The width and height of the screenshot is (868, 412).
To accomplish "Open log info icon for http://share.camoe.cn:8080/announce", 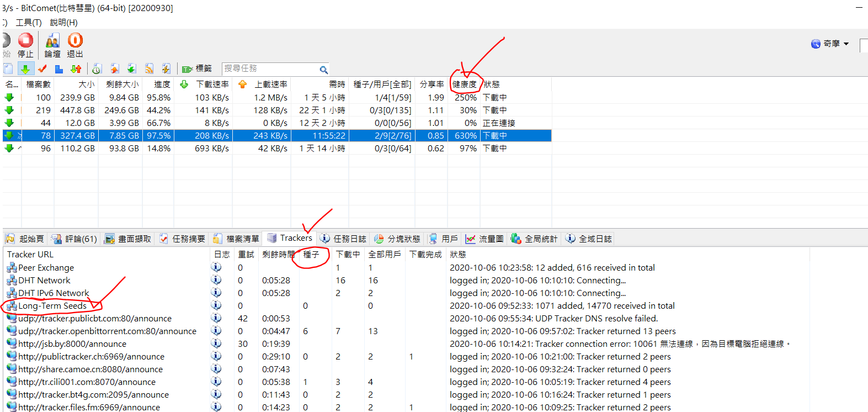I will point(216,368).
